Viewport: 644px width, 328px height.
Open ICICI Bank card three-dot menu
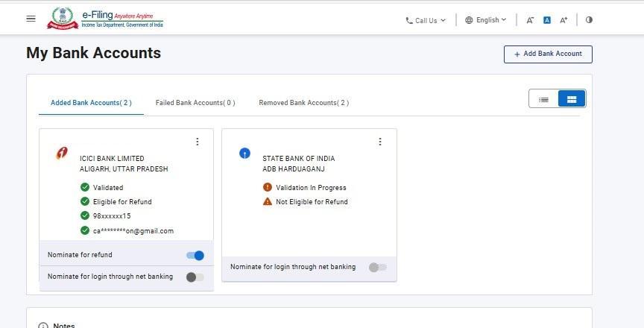coord(197,142)
